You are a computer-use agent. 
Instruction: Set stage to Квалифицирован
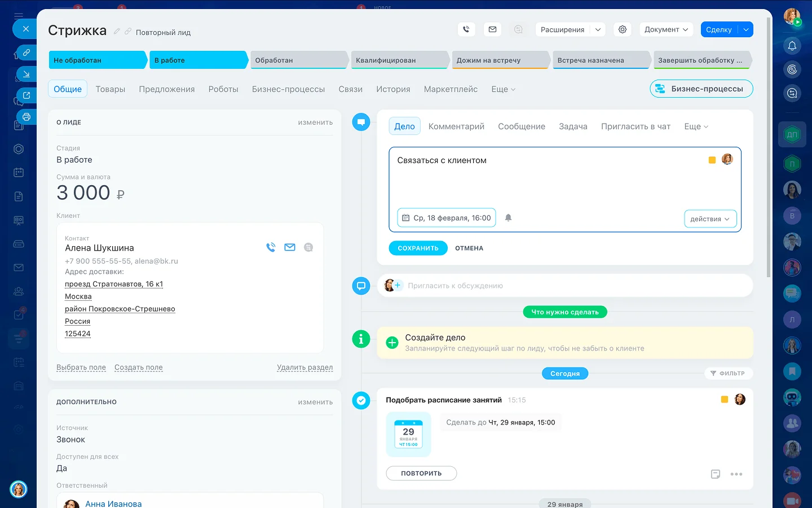pos(400,60)
